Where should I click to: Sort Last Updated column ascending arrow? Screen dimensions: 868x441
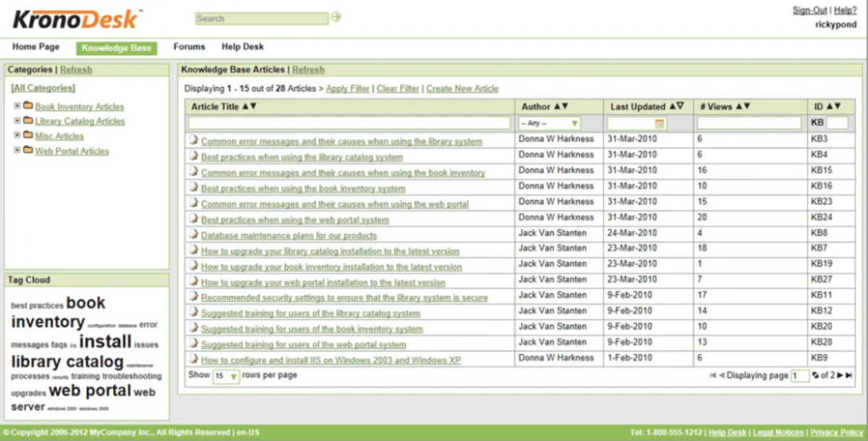tap(672, 106)
